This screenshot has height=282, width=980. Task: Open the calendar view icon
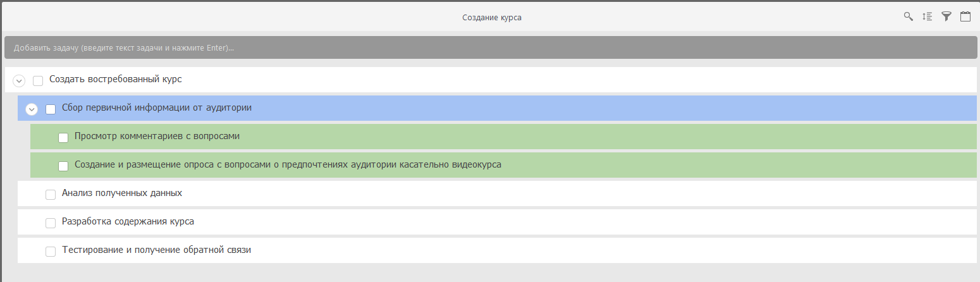pyautogui.click(x=965, y=16)
